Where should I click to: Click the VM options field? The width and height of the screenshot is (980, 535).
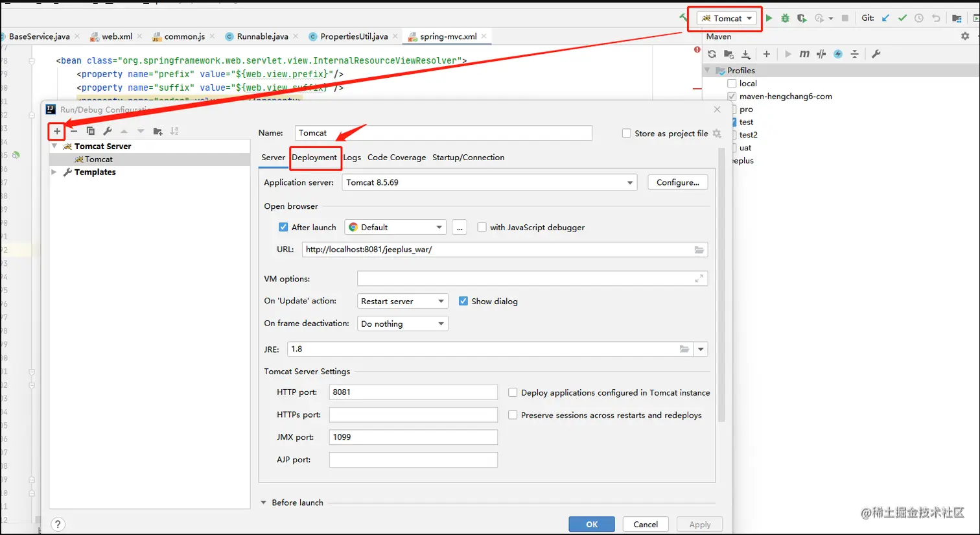pos(532,279)
